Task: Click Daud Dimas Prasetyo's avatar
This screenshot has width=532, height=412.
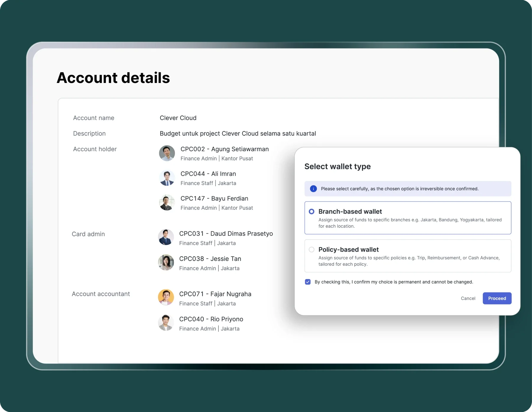Action: 166,237
